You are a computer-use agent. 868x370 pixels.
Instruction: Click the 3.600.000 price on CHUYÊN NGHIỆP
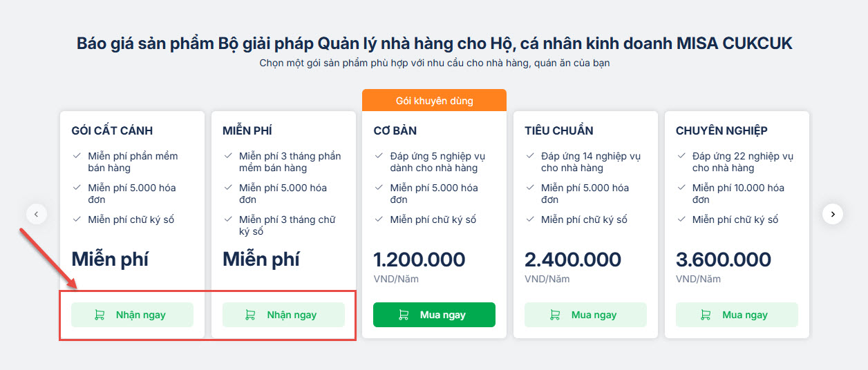[724, 260]
